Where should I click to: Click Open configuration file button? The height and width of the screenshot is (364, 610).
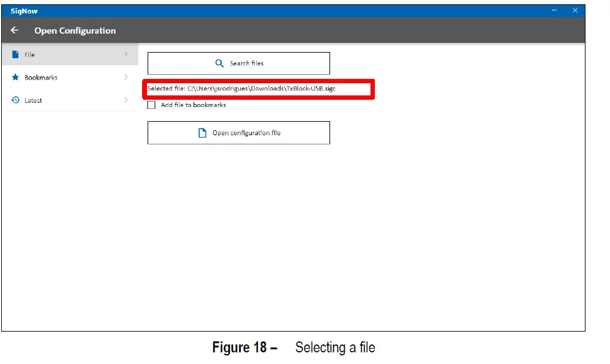point(238,132)
